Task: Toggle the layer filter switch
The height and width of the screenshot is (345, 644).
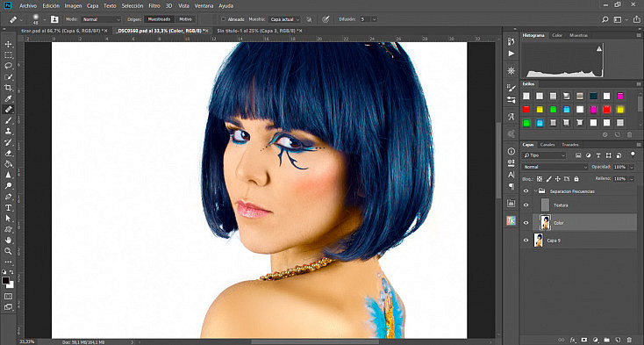Action: [x=633, y=155]
